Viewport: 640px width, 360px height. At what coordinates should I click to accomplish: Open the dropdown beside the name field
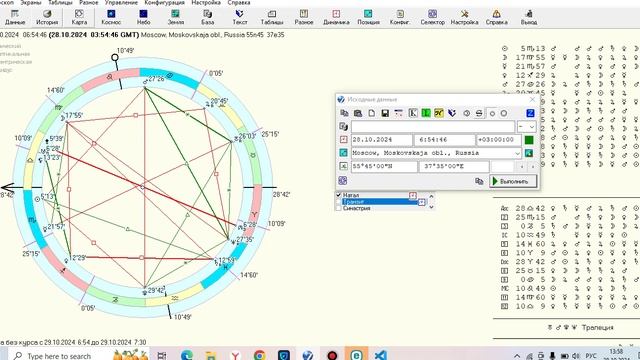pos(527,127)
